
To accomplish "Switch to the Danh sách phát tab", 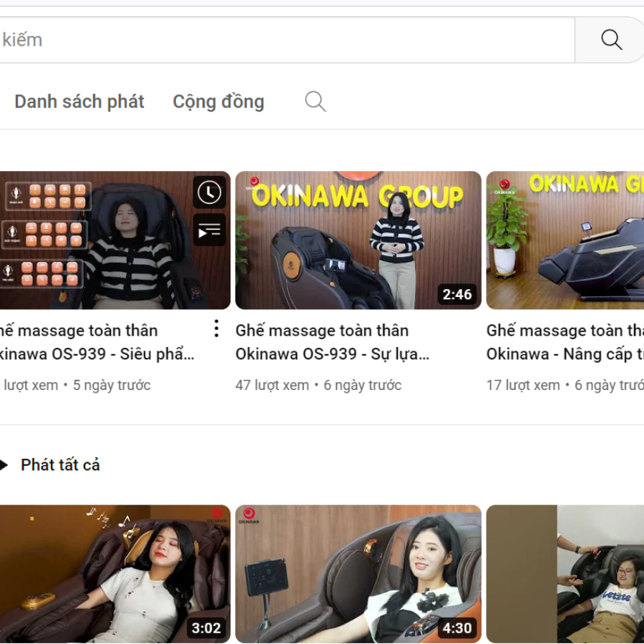I will tap(79, 102).
